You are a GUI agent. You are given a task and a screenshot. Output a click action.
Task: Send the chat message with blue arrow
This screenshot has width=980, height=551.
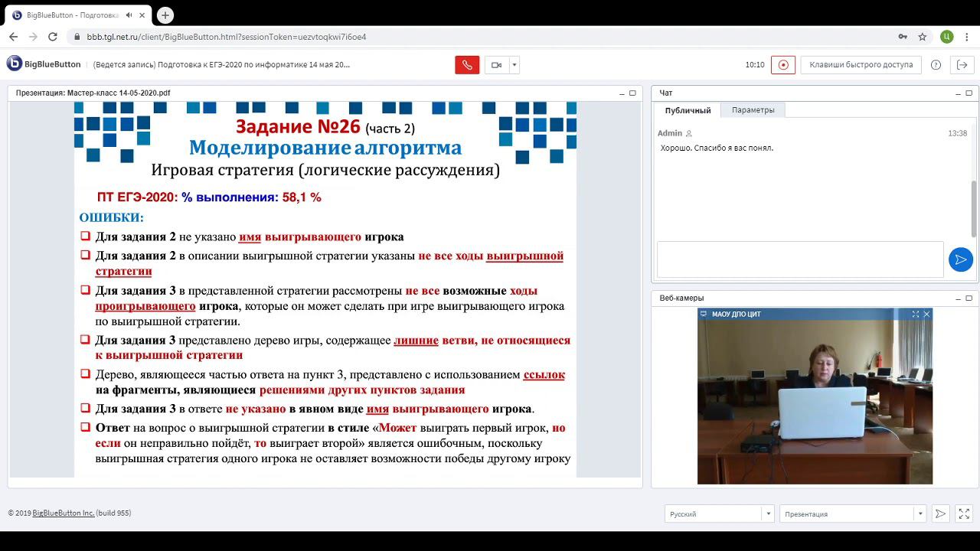click(x=961, y=259)
